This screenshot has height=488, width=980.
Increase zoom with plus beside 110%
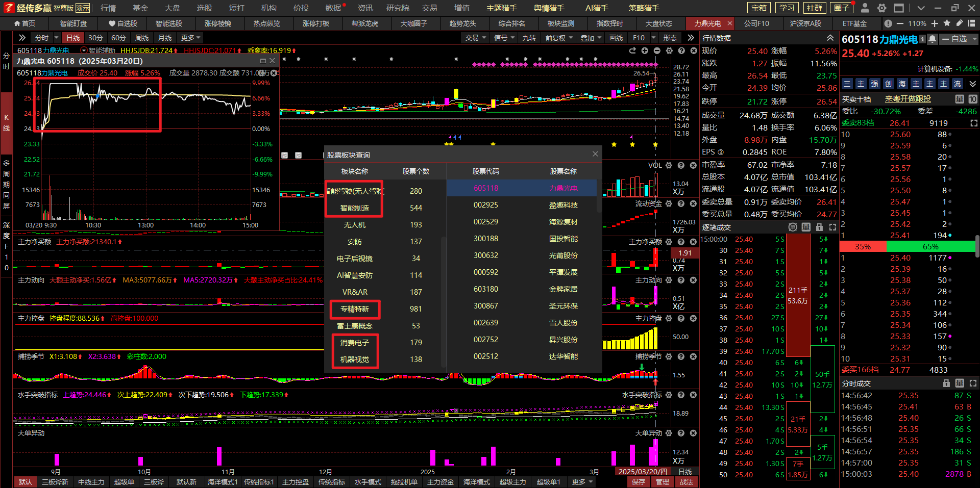(x=935, y=23)
